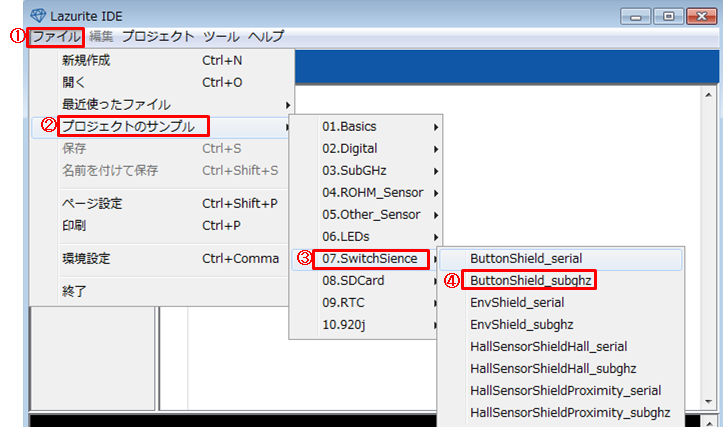
Task: Open HallSensorShieldProximity_serial sample
Action: pyautogui.click(x=561, y=391)
